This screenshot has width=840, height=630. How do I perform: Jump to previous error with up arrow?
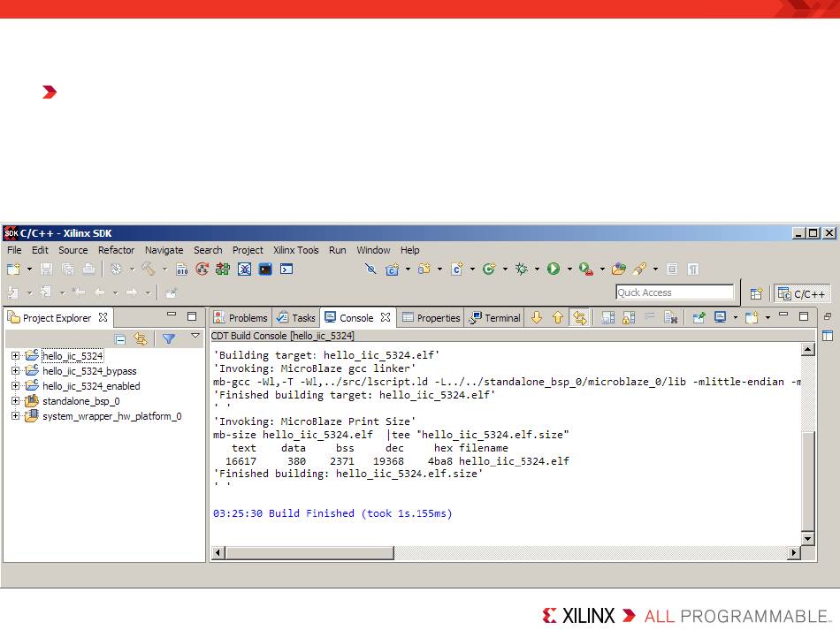click(x=558, y=318)
